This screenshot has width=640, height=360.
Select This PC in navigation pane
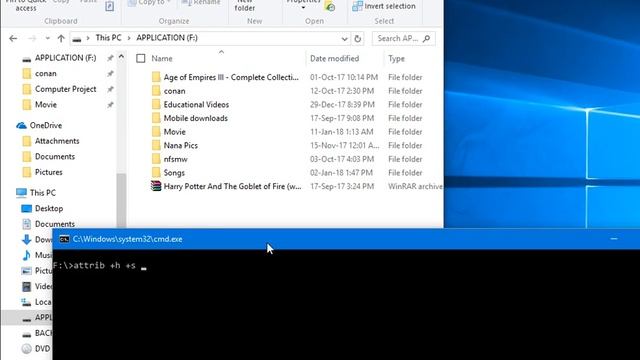click(42, 193)
